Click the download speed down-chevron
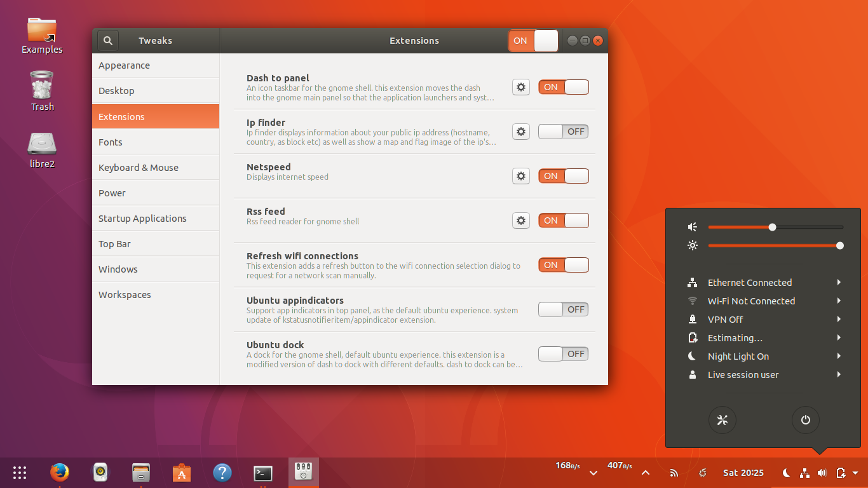Screen dimensions: 868x488 593,473
